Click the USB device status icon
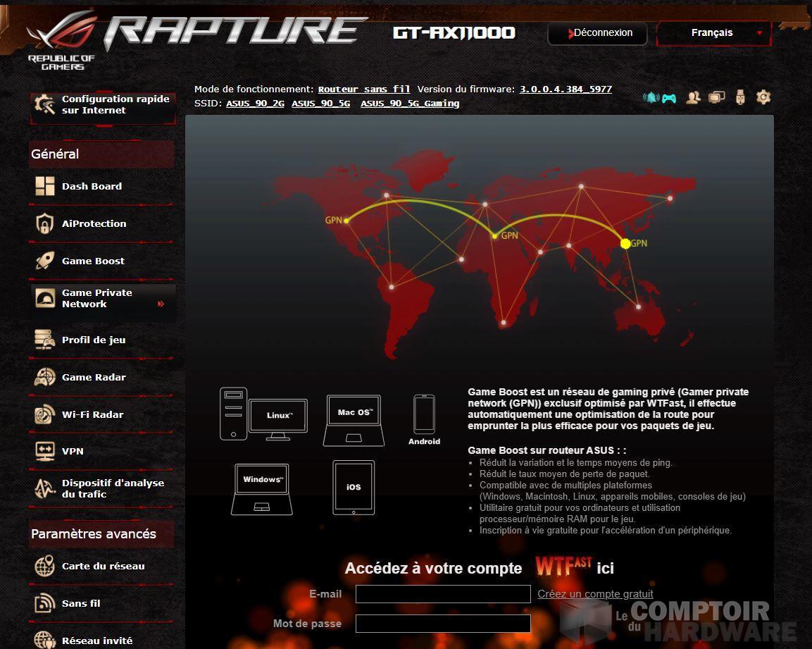The width and height of the screenshot is (812, 649). pos(740,98)
